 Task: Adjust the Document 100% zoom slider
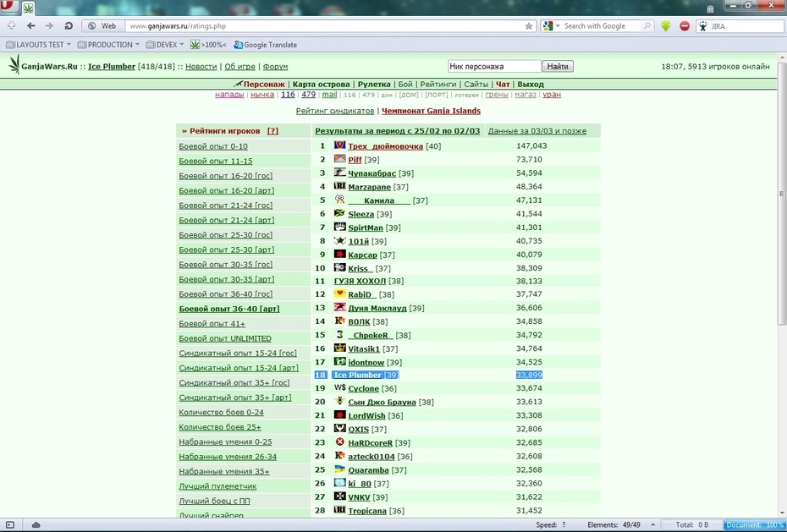coord(753,525)
